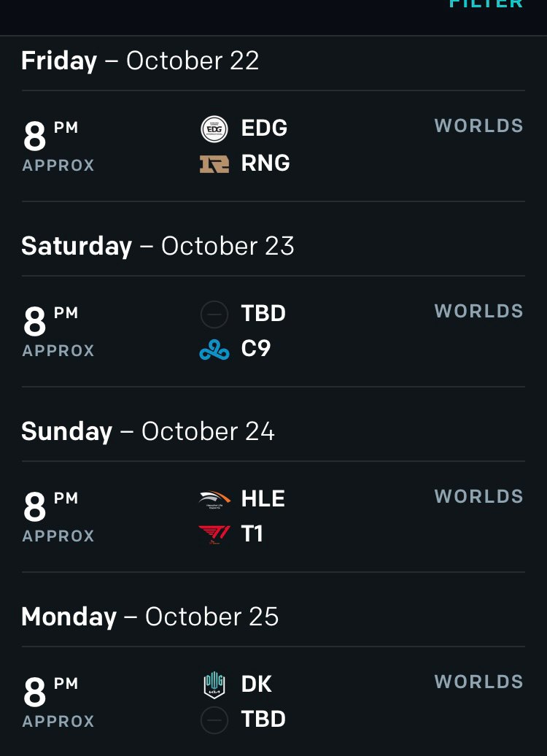The height and width of the screenshot is (756, 547).
Task: Select the HLE team name
Action: coord(263,499)
